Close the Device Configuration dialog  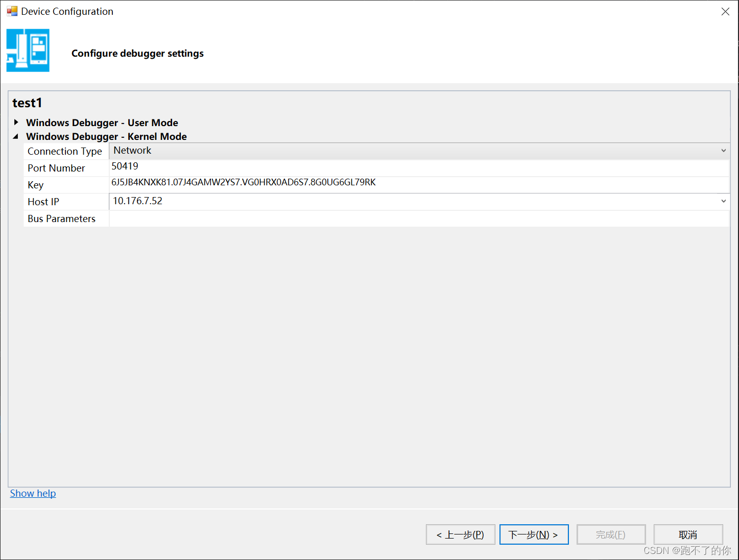point(725,11)
